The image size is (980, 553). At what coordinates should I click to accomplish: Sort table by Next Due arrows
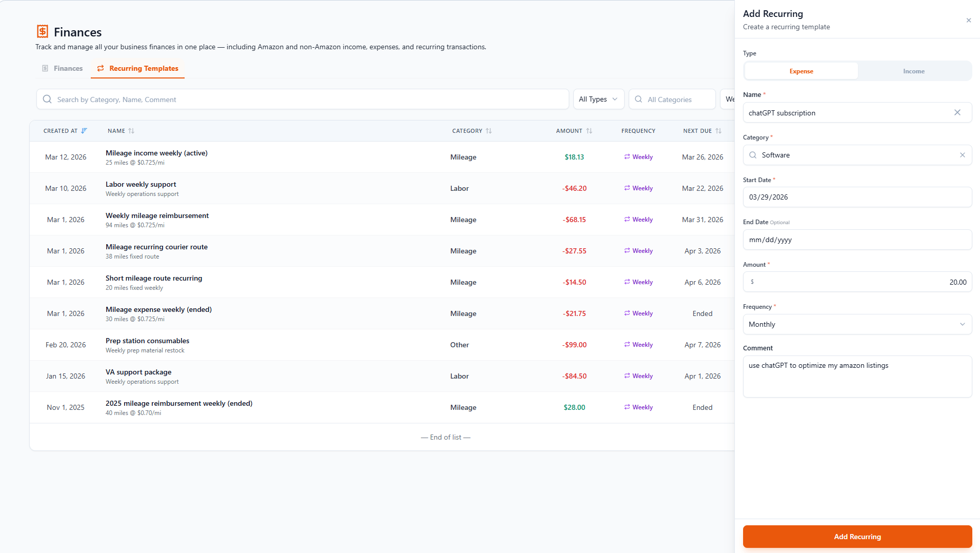pyautogui.click(x=718, y=131)
